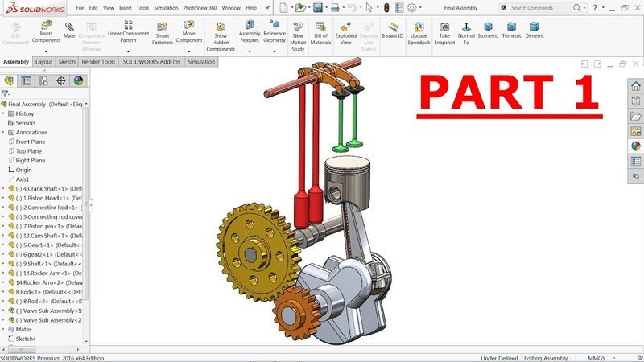
Task: Click the Take Snapshot icon
Action: [x=444, y=33]
